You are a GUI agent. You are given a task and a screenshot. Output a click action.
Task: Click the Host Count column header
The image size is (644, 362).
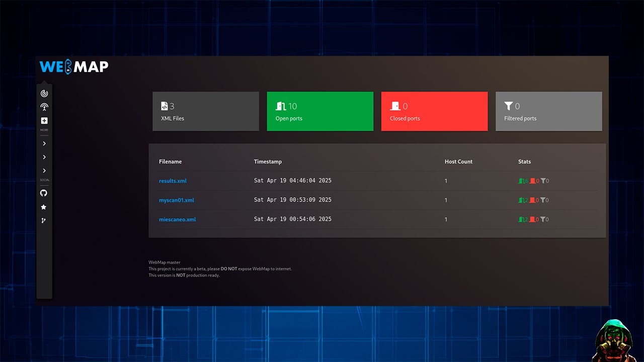pos(458,162)
